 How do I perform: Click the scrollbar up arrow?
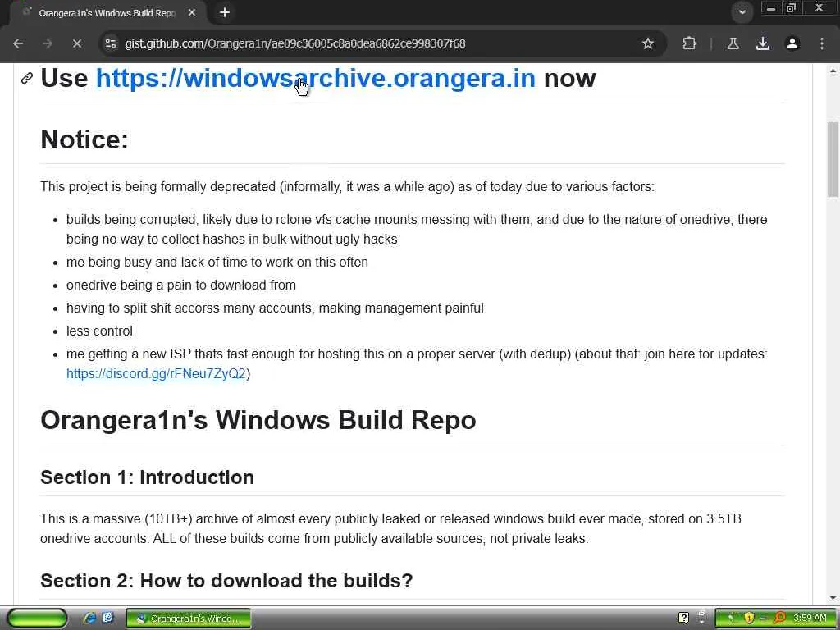tap(833, 71)
